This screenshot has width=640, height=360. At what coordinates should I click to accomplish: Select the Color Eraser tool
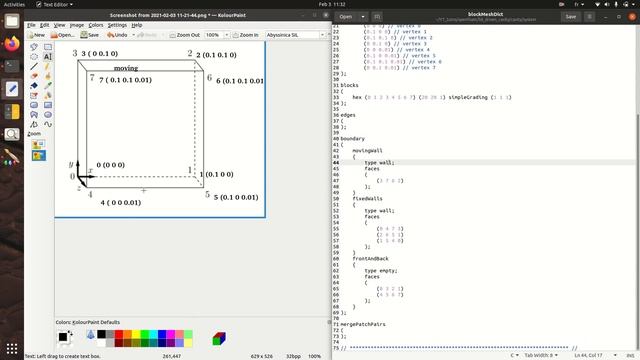(x=34, y=96)
